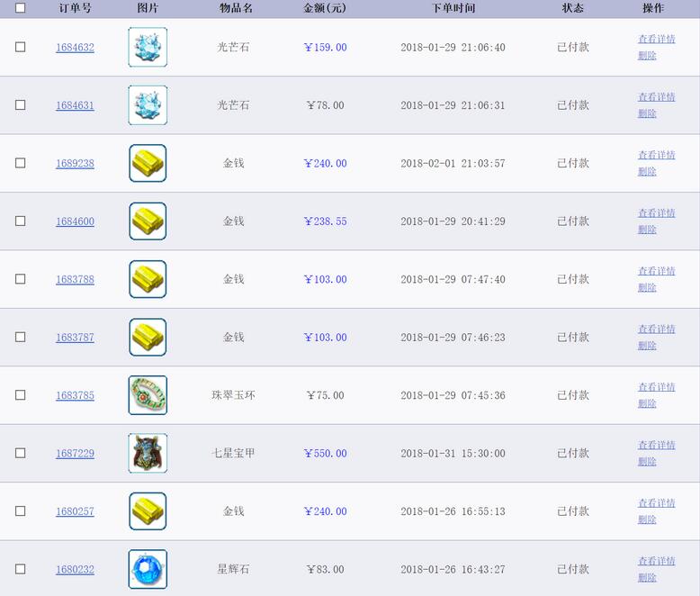Click the 七星宝甲 item name
700x596 pixels.
tap(233, 453)
